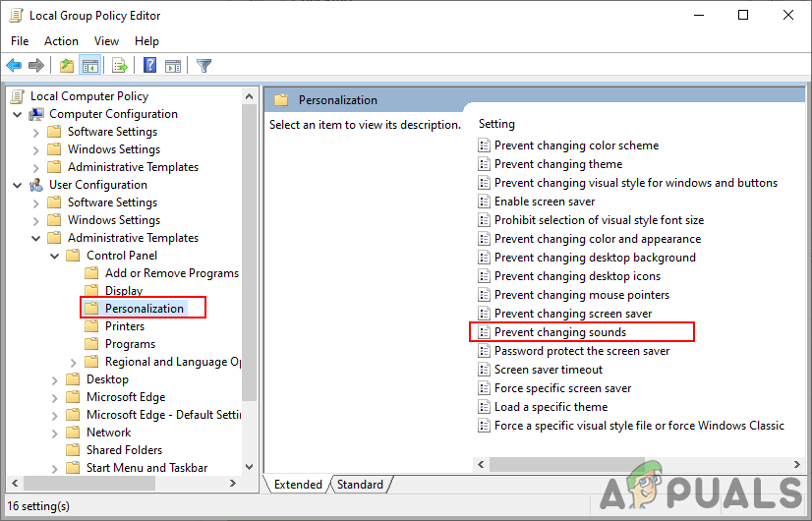Click policy icon beside Prevent changing desktop icons
Viewport: 812px width, 521px height.
click(484, 276)
